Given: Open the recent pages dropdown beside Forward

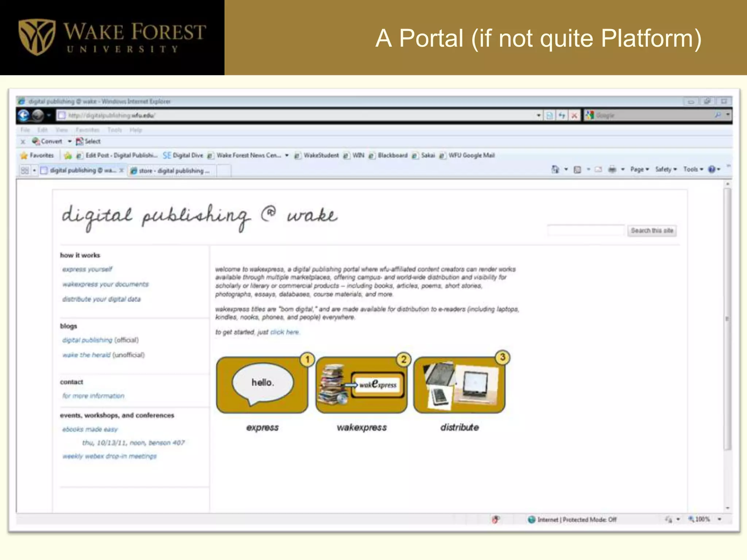Looking at the screenshot, I should (x=49, y=116).
